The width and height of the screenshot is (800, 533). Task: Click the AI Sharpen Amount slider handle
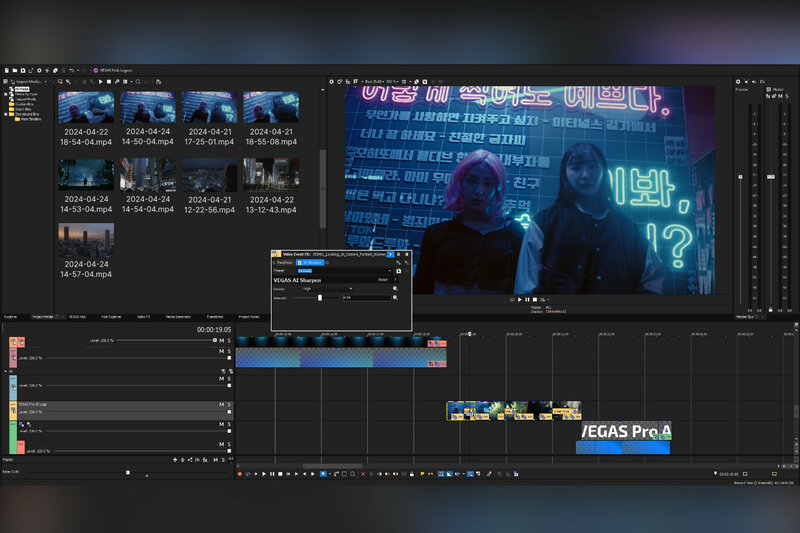[320, 297]
